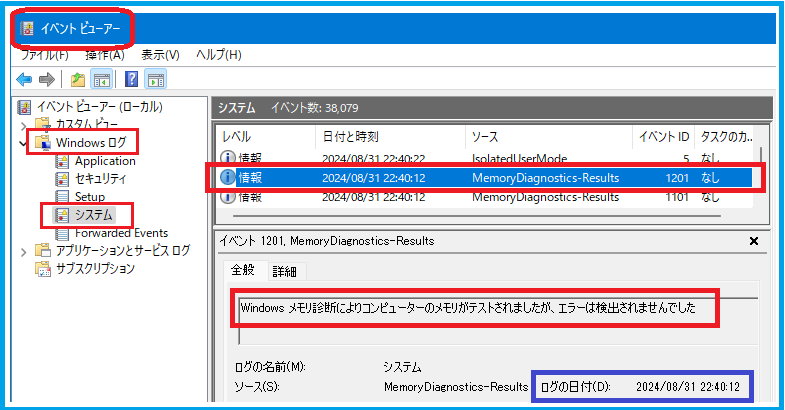Select the IsolatedUserMode event row

click(485, 158)
